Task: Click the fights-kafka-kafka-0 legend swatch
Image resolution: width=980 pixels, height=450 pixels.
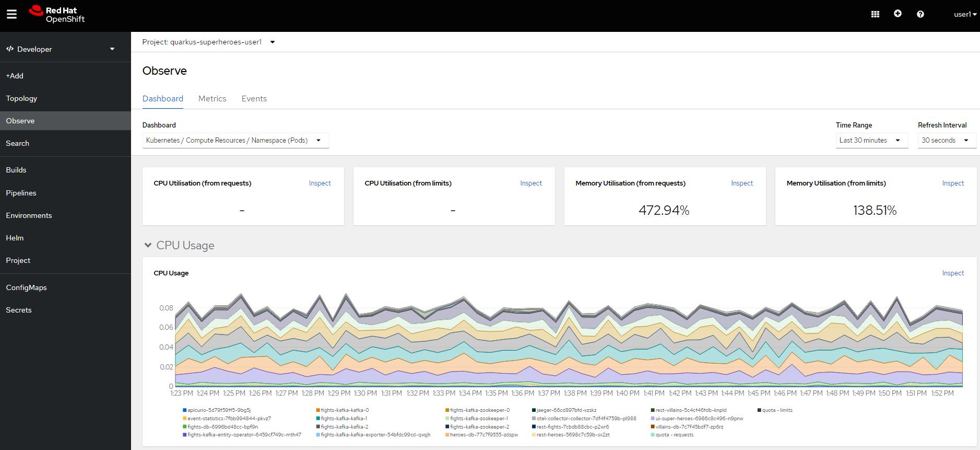Action: pos(318,410)
